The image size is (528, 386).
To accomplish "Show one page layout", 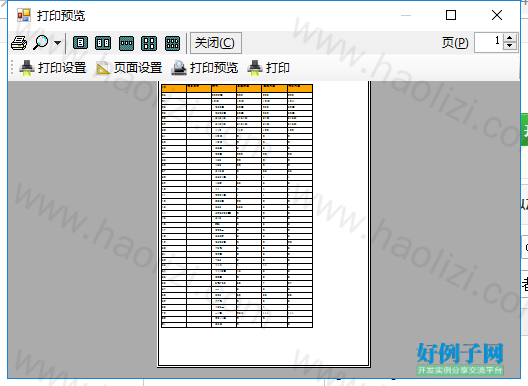I will pos(80,43).
